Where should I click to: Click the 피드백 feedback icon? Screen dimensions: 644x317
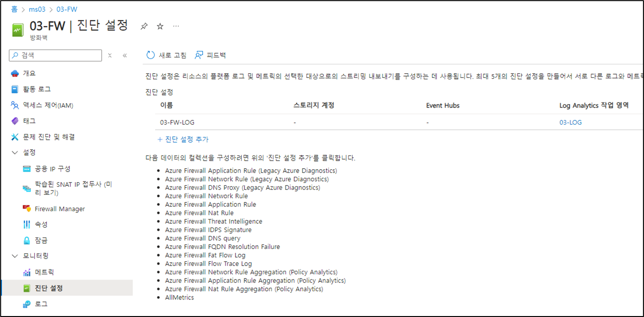(x=199, y=55)
